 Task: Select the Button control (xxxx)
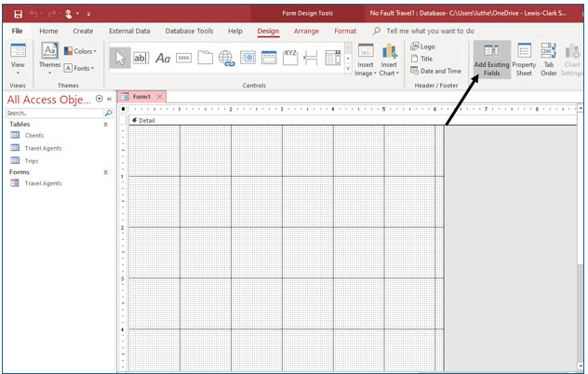point(184,58)
